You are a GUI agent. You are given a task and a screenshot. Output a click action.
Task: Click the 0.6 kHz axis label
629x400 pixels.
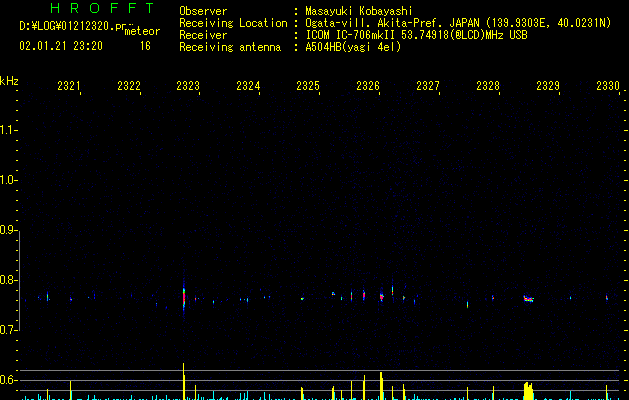point(8,380)
